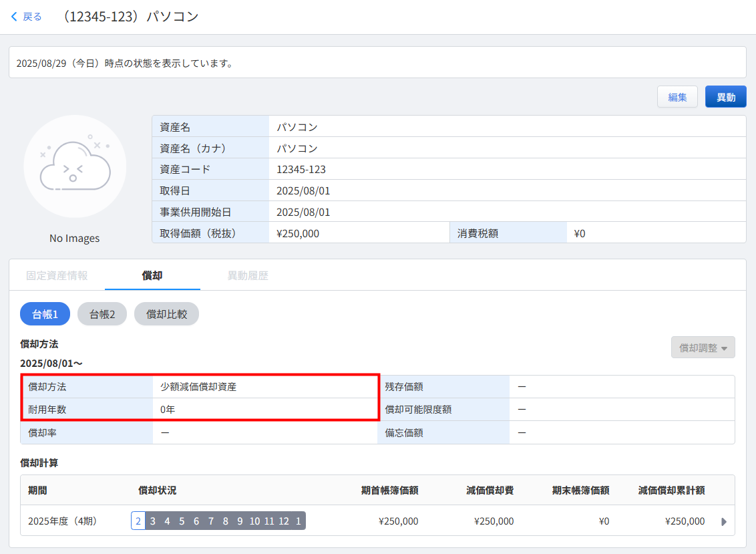Click the No Images cloud placeholder
This screenshot has width=756, height=554.
pyautogui.click(x=75, y=166)
